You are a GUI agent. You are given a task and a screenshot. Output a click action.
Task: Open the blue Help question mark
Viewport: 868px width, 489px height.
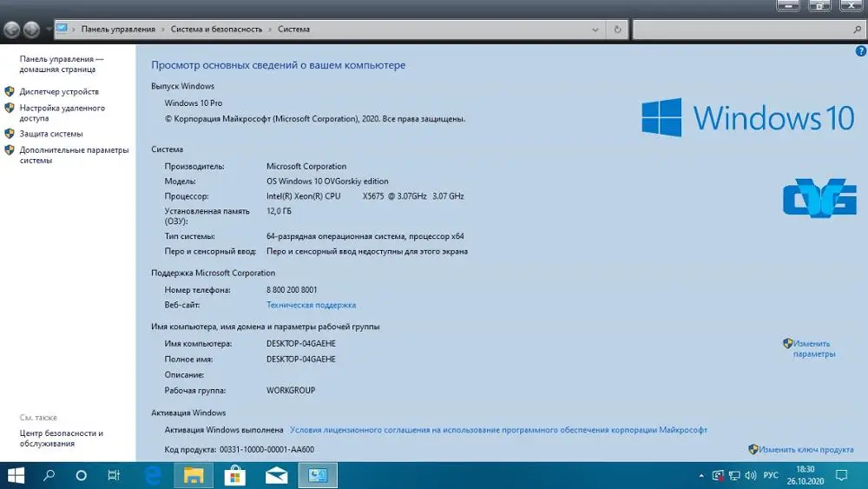pyautogui.click(x=861, y=51)
